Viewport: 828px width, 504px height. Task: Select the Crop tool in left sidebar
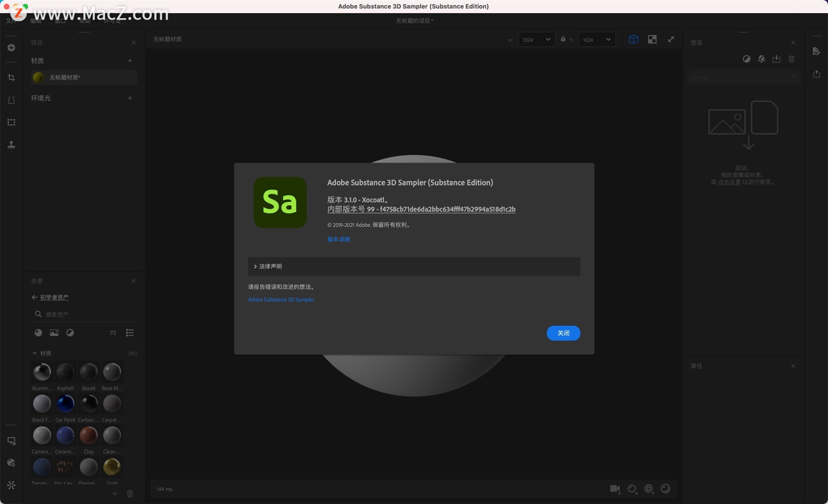pyautogui.click(x=11, y=77)
